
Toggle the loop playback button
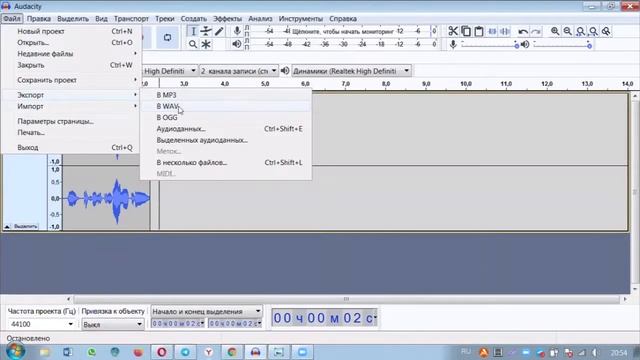click(167, 38)
